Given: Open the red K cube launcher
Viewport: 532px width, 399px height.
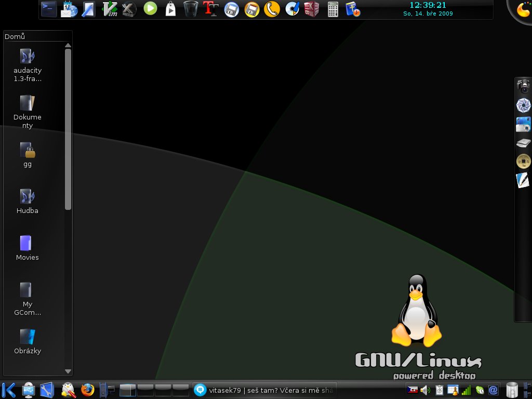Looking at the screenshot, I should point(312,9).
